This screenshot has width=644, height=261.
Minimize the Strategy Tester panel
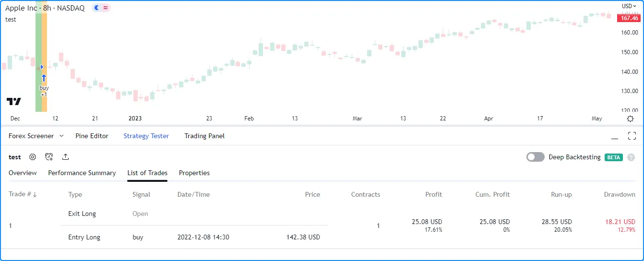(x=615, y=136)
